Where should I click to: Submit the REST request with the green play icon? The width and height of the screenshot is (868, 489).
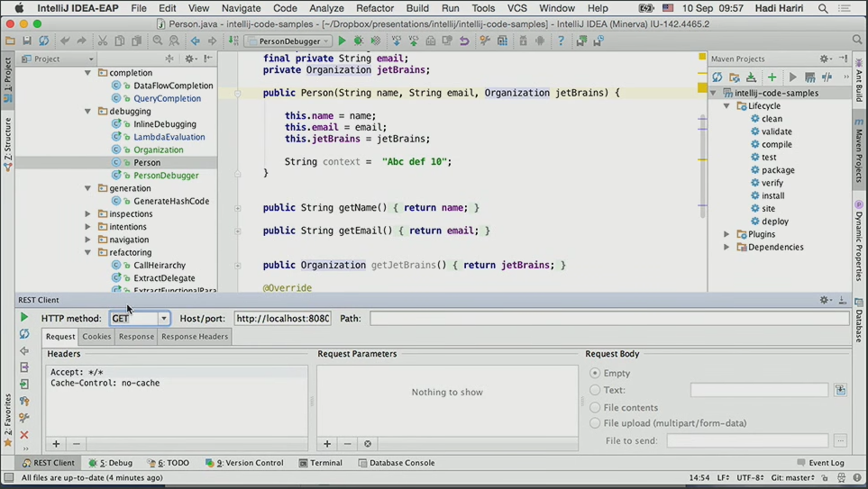23,317
